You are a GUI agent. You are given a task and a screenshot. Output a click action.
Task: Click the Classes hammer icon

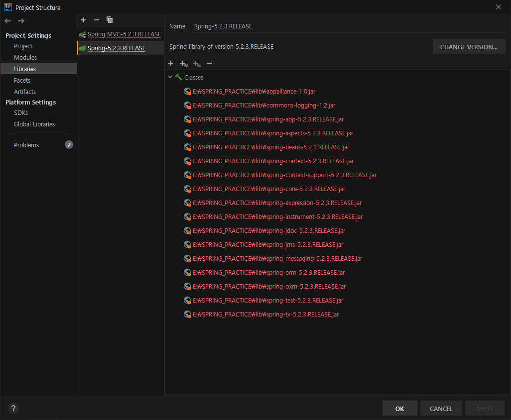(x=179, y=77)
